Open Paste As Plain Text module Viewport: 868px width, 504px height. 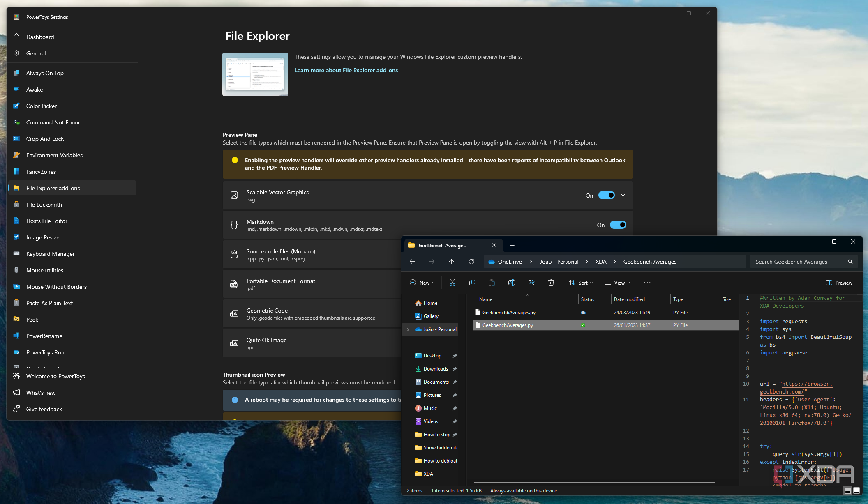72,303
